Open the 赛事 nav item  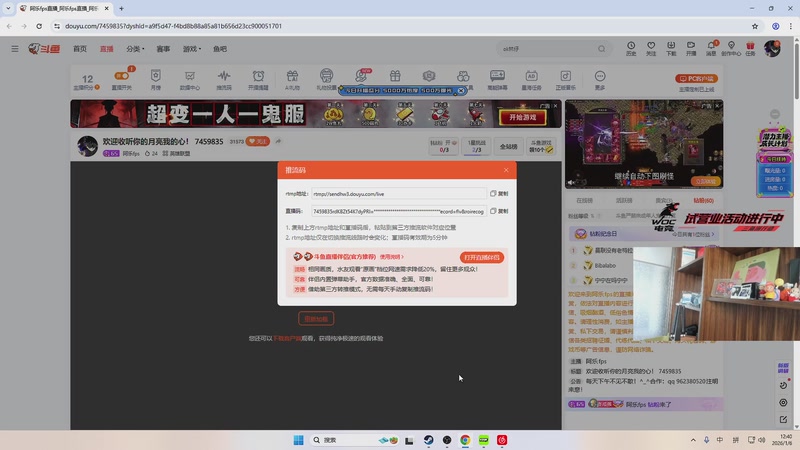pyautogui.click(x=163, y=49)
